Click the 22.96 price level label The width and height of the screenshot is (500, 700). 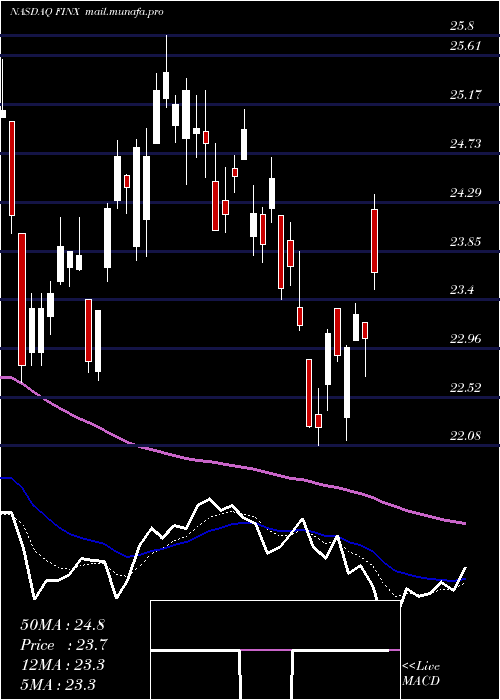(x=465, y=338)
